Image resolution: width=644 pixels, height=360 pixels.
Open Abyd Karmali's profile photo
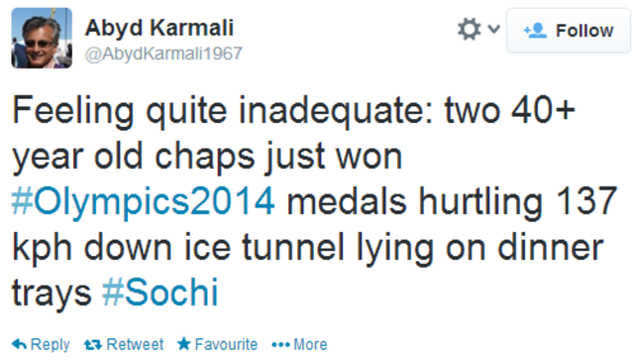[42, 38]
